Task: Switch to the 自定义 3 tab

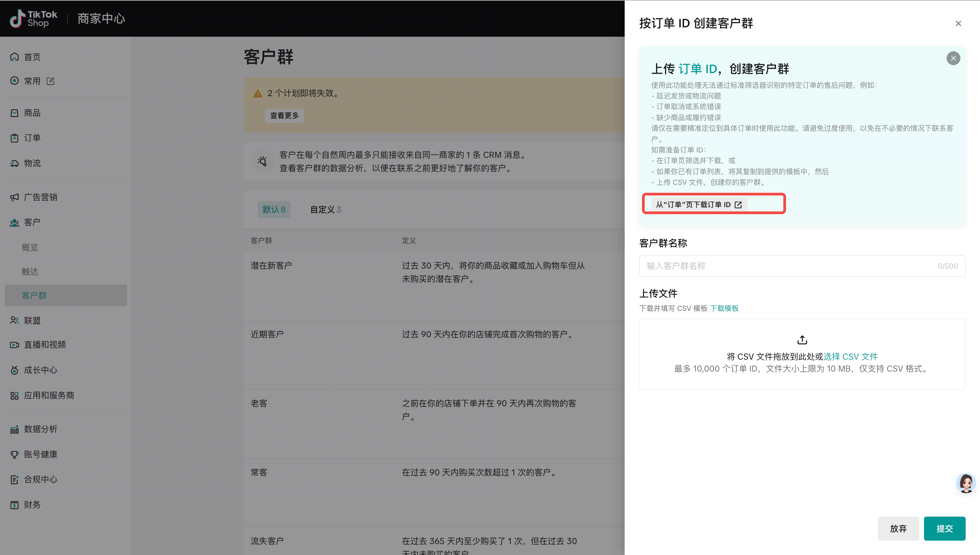Action: 325,209
